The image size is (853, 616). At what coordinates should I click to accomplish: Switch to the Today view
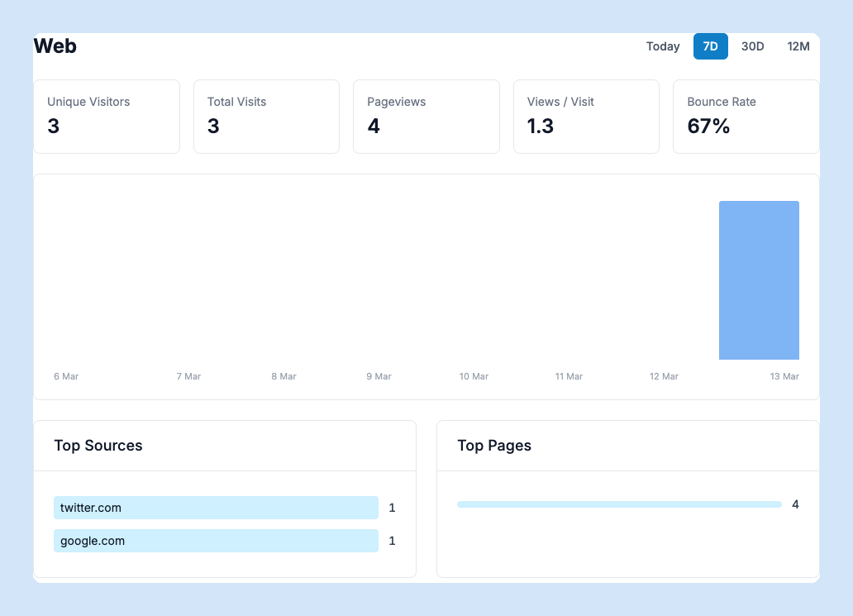pyautogui.click(x=663, y=46)
